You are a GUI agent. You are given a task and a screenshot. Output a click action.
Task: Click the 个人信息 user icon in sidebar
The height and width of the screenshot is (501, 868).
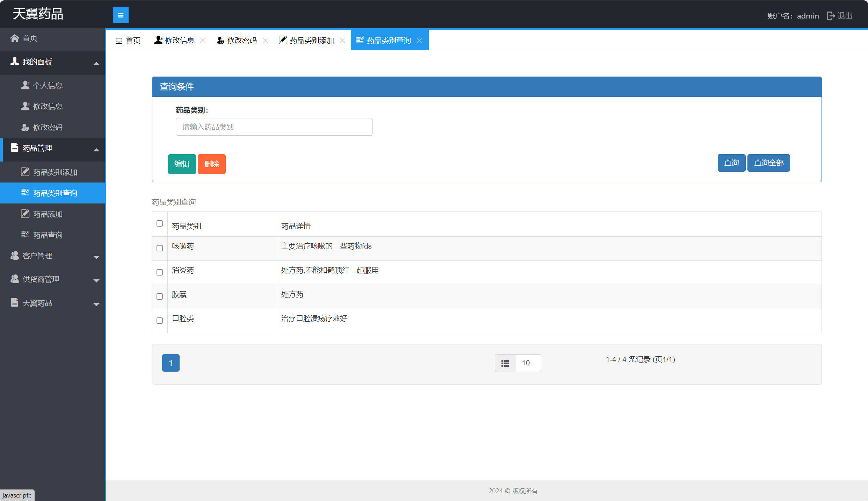tap(25, 85)
